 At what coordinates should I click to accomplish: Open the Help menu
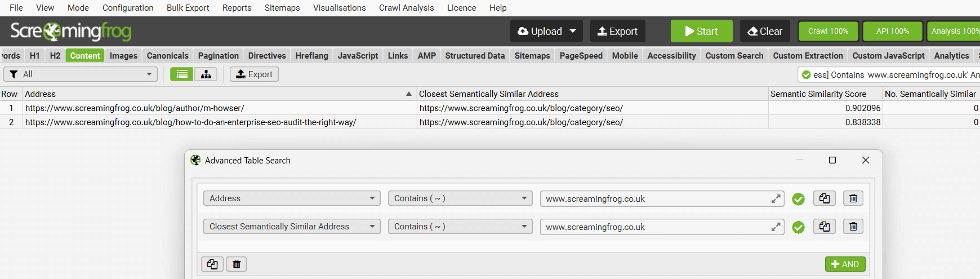click(x=498, y=8)
